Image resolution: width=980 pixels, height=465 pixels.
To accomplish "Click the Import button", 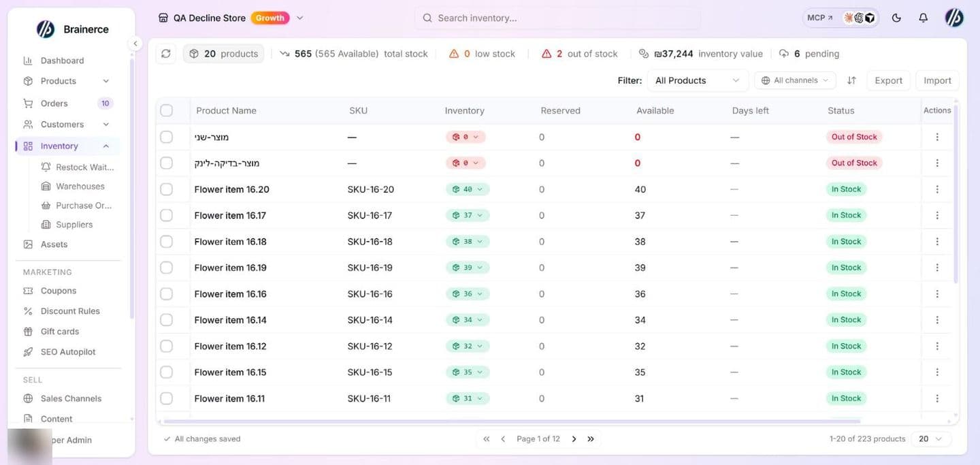I will 937,80.
